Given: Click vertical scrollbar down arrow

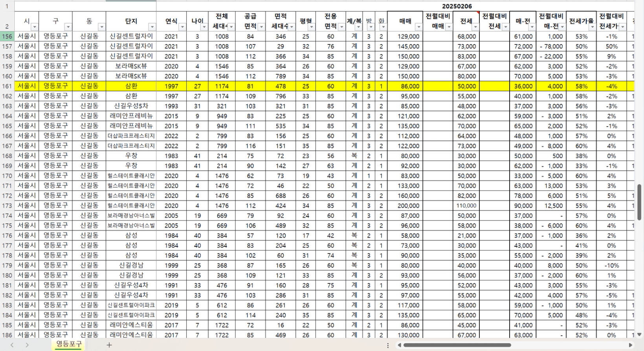Looking at the screenshot, I should click(639, 334).
